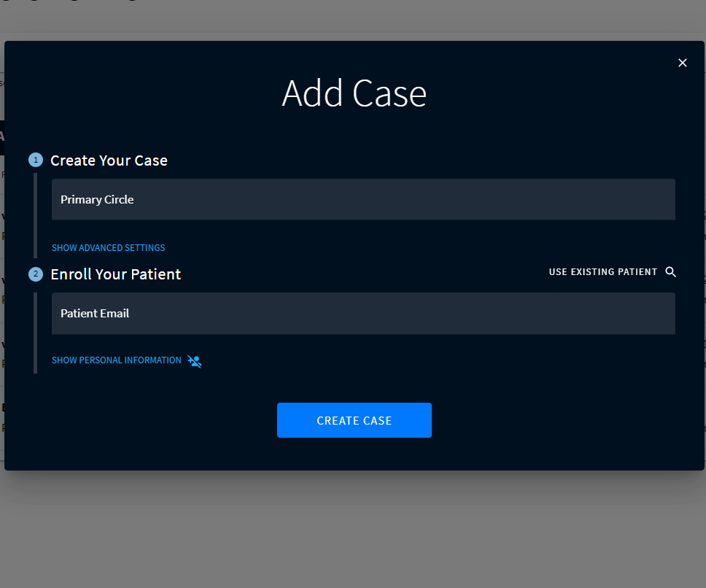
Task: Click the Enroll Your Patient heading
Action: (x=115, y=274)
